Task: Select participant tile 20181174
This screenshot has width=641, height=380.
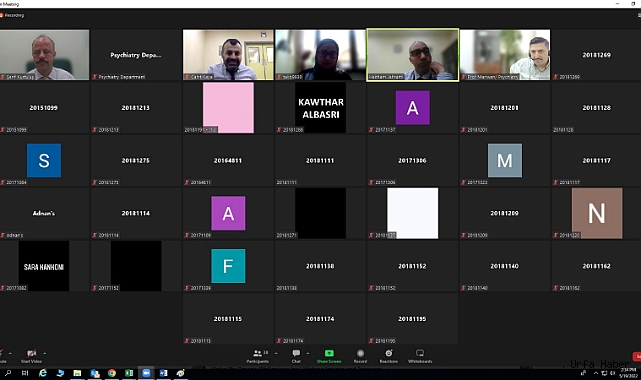Action: 320,319
